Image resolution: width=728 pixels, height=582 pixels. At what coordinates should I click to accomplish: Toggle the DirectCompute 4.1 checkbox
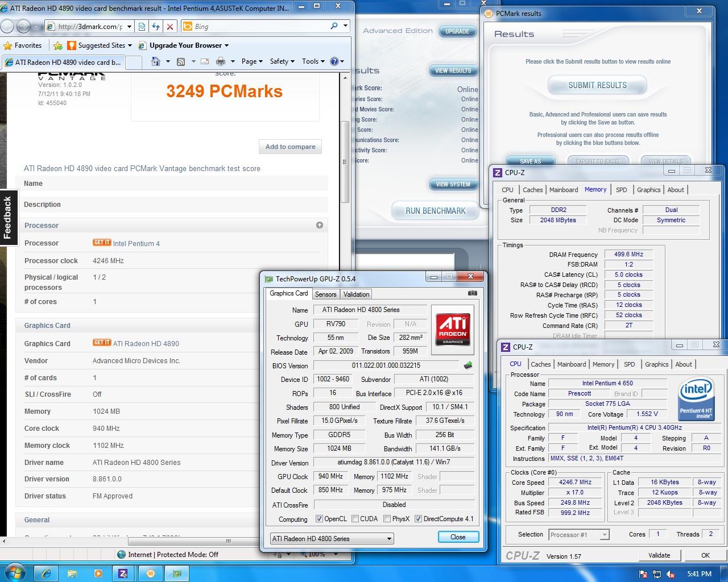pyautogui.click(x=418, y=519)
